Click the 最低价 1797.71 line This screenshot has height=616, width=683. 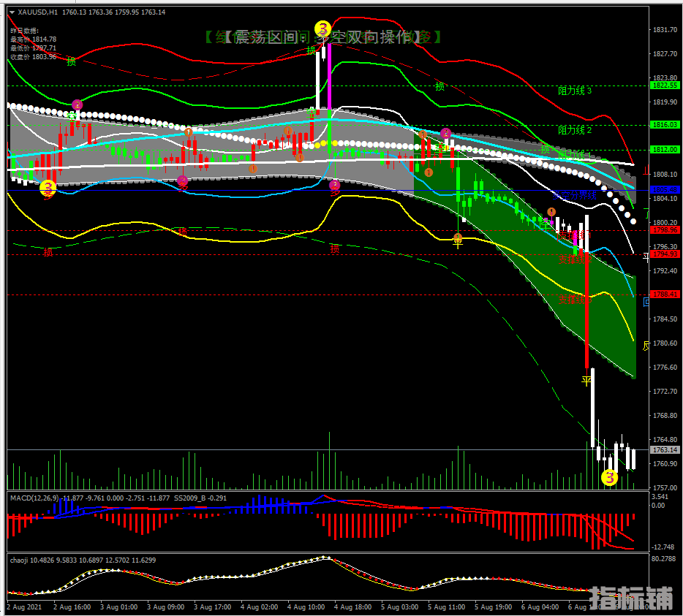point(34,48)
